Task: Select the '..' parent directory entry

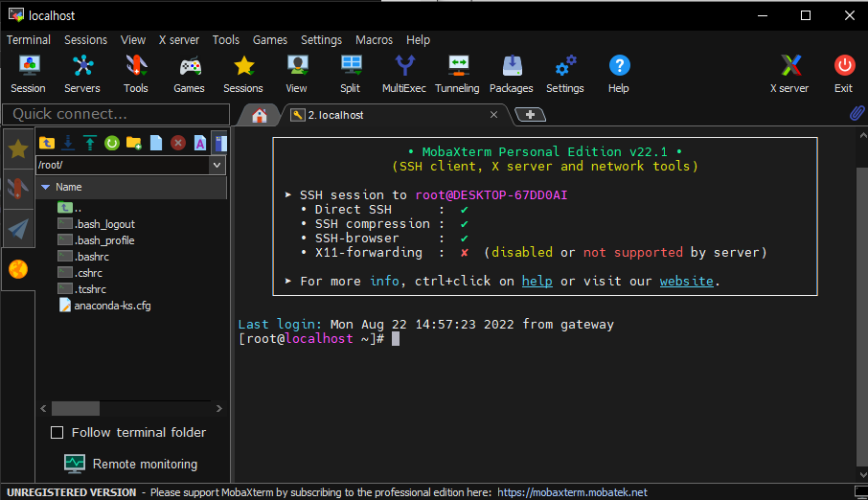Action: pyautogui.click(x=70, y=208)
